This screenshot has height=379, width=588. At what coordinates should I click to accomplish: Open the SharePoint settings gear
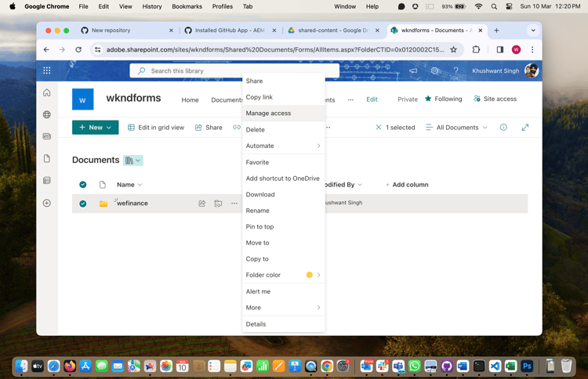(434, 70)
